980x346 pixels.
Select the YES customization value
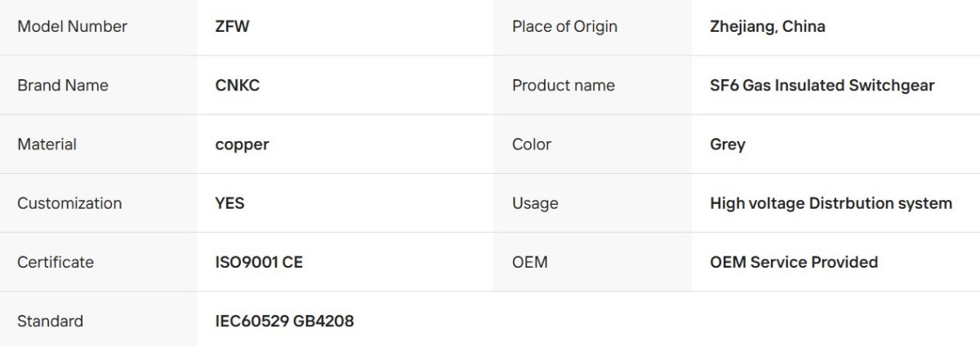229,203
